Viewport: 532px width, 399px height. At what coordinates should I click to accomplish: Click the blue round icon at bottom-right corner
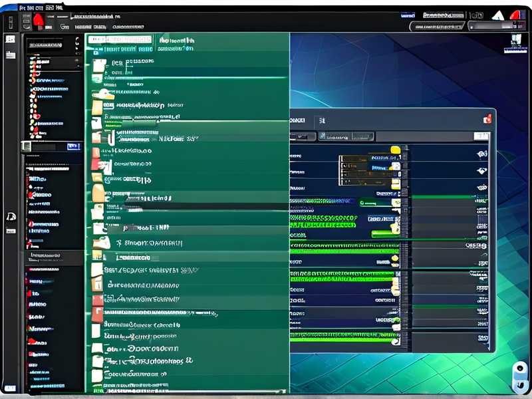[519, 370]
